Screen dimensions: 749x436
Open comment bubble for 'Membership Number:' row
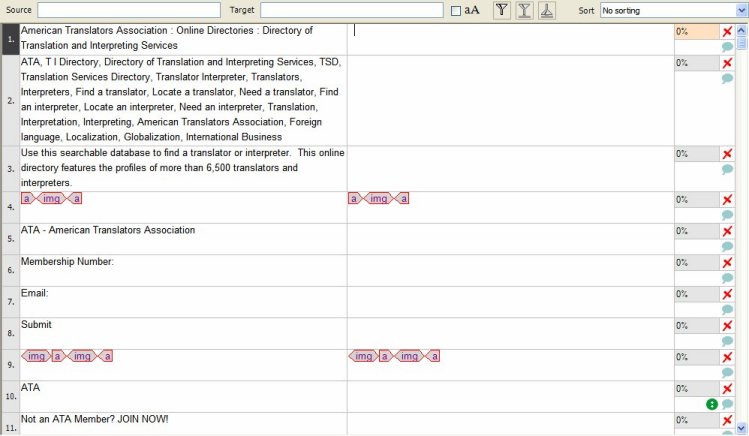click(727, 278)
